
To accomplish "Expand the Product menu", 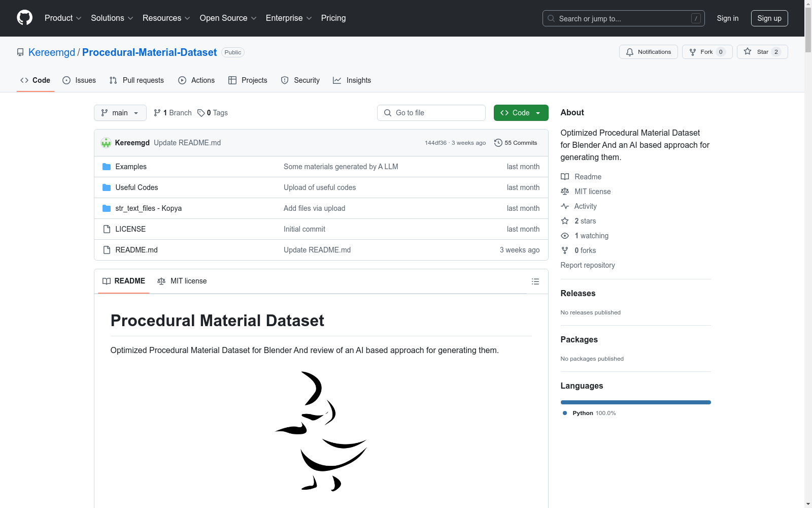I will tap(63, 18).
